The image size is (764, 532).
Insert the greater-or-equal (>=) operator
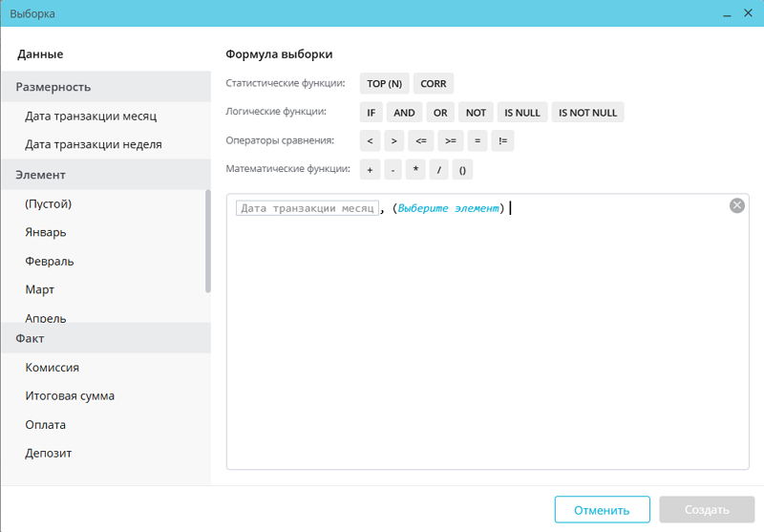450,141
